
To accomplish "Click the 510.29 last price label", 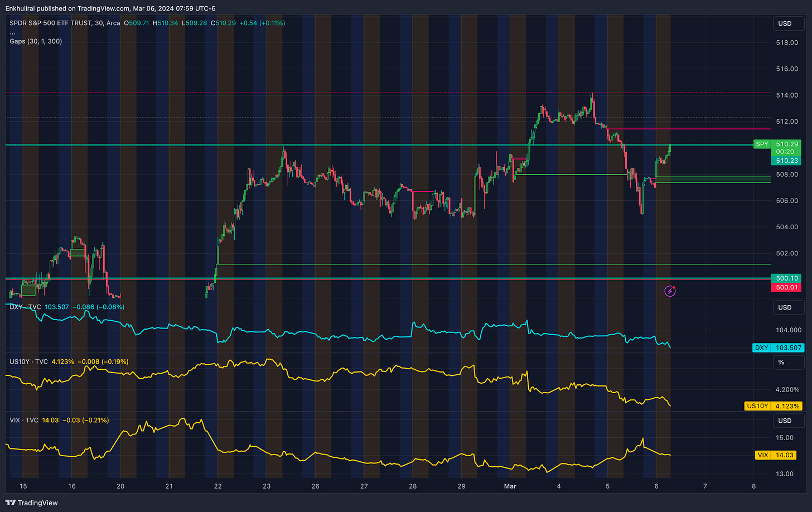I will click(787, 144).
